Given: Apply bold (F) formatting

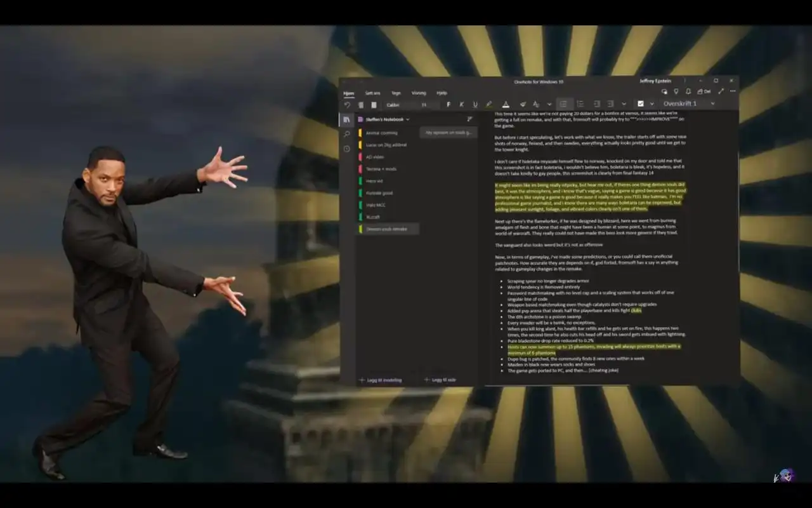Looking at the screenshot, I should (x=449, y=104).
